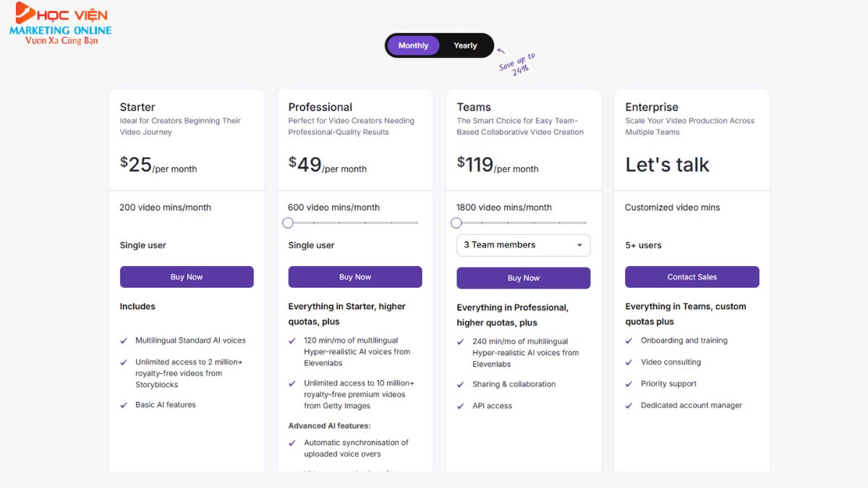Viewport: 868px width, 488px height.
Task: Switch billing to Yearly
Action: tap(465, 46)
